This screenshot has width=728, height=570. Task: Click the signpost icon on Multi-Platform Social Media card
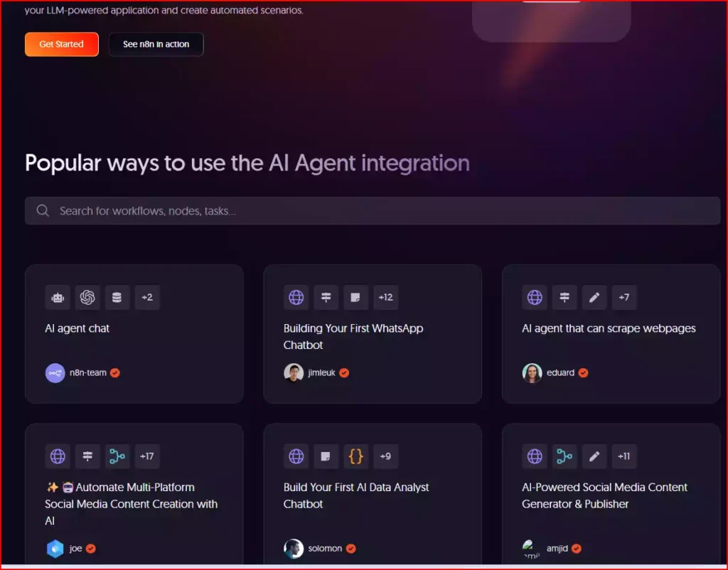click(87, 456)
